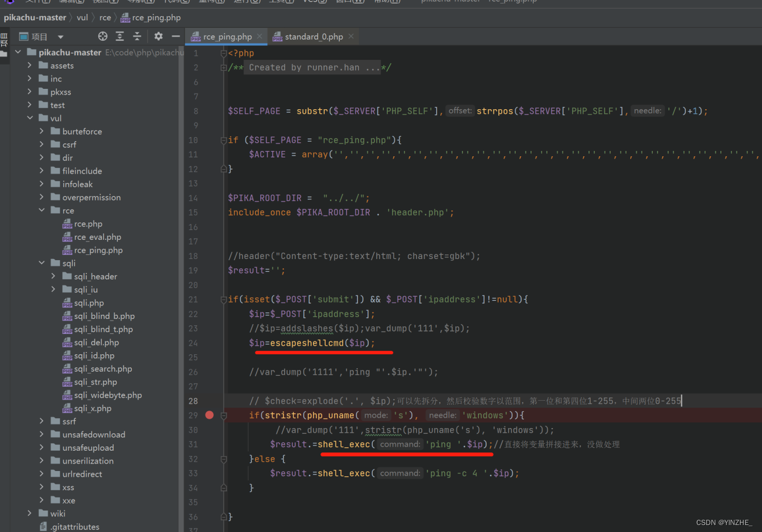Image resolution: width=762 pixels, height=532 pixels.
Task: Open rce.php in the project tree
Action: (x=88, y=224)
